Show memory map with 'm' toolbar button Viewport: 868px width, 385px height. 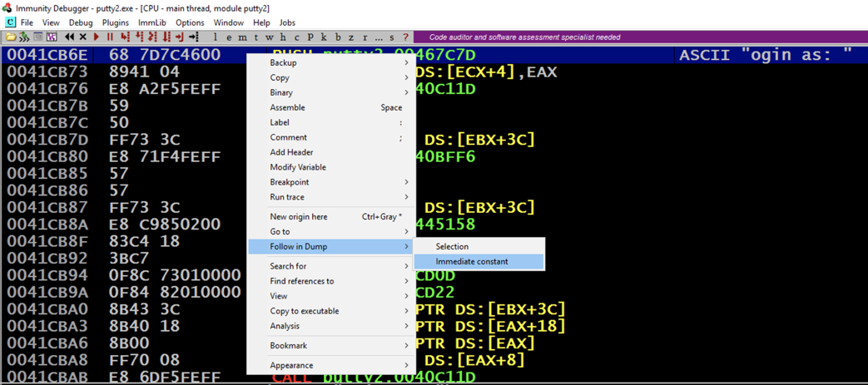point(242,37)
